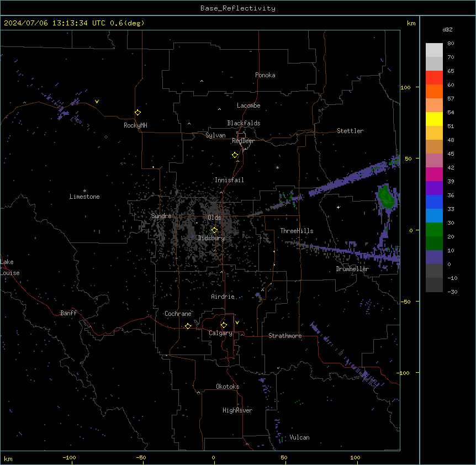Click the Strathmore label

[285, 336]
